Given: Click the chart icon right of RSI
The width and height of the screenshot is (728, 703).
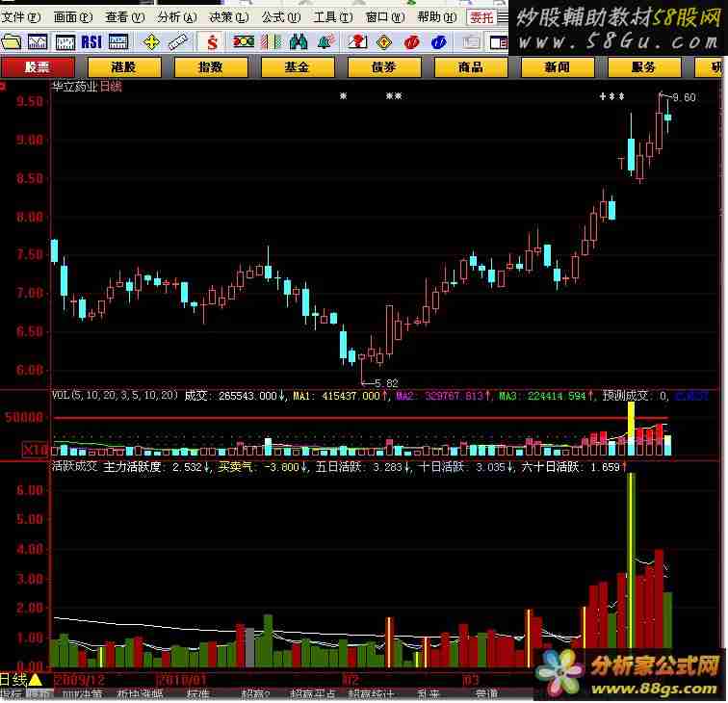Looking at the screenshot, I should coord(118,42).
